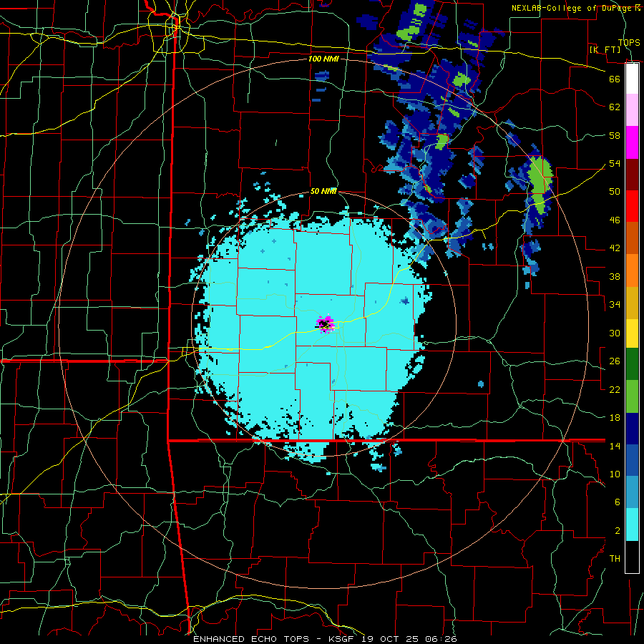644x644 pixels.
Task: Click the bright red swatch between 46 and 50
Action: point(632,206)
